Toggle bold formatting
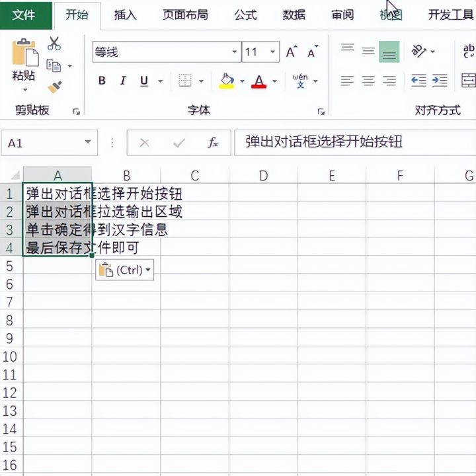Image resolution: width=476 pixels, height=476 pixels. 102,81
